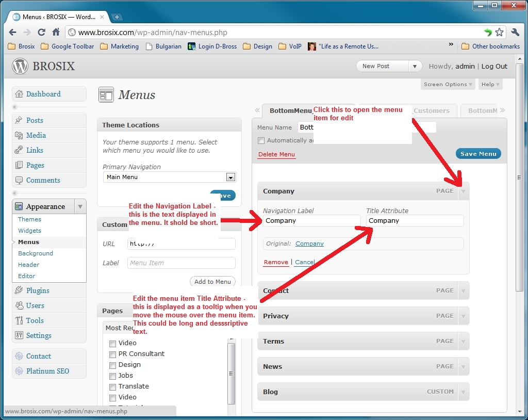This screenshot has width=528, height=420.
Task: Open Primary Navigation Main Menu dropdown
Action: [x=170, y=177]
